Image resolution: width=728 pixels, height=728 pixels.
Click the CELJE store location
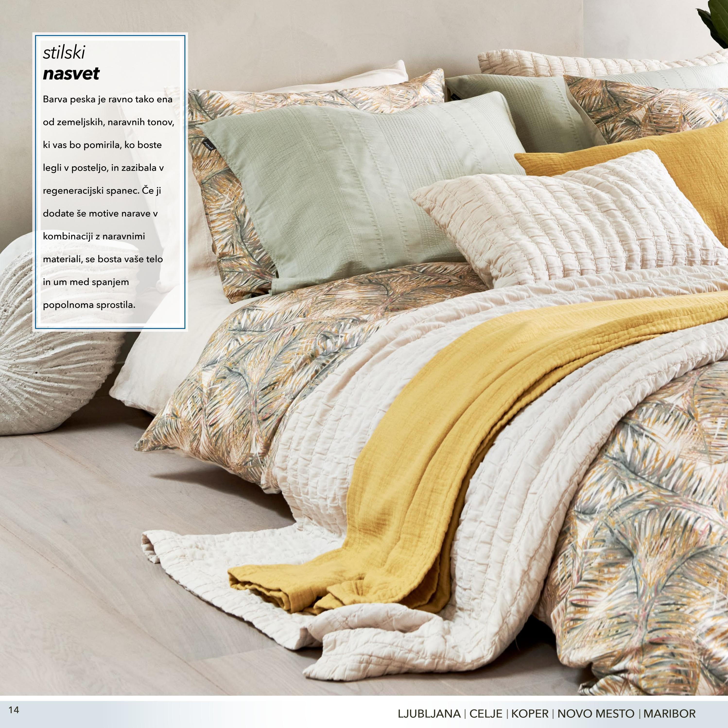pos(486,713)
